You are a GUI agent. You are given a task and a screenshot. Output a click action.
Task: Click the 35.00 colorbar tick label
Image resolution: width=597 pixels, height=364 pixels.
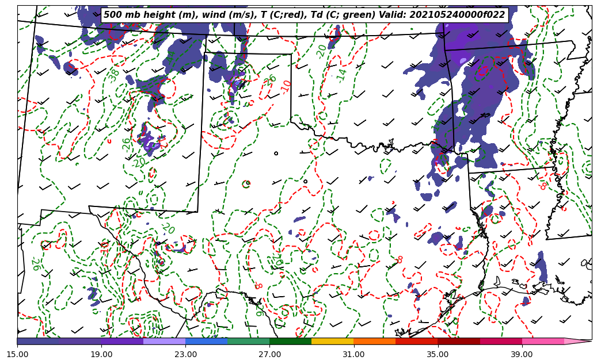(438, 354)
